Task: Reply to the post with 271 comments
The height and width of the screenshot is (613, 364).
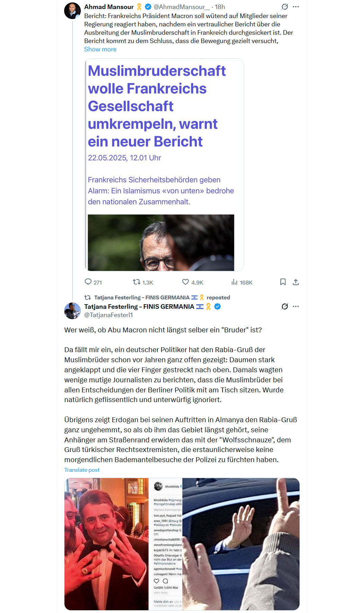Action: click(93, 282)
